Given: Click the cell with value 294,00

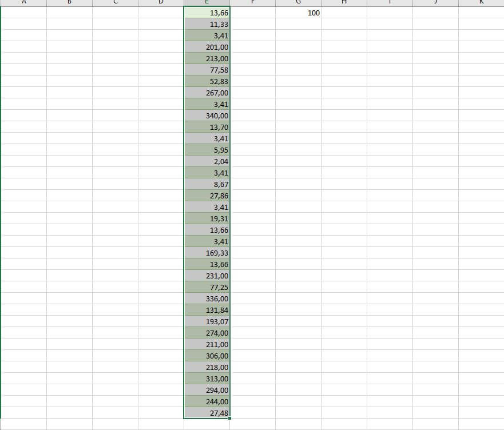Looking at the screenshot, I should click(x=207, y=390).
